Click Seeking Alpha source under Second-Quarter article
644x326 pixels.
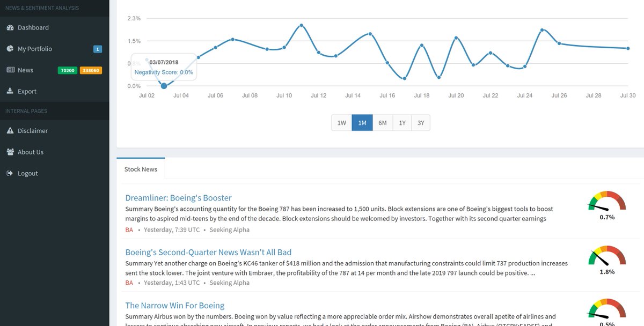pyautogui.click(x=229, y=283)
